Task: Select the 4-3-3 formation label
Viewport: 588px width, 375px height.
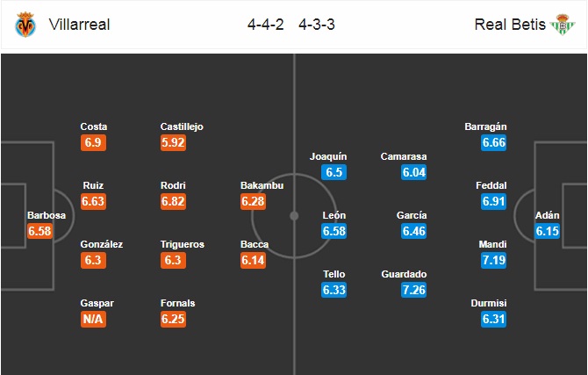Action: pyautogui.click(x=317, y=25)
